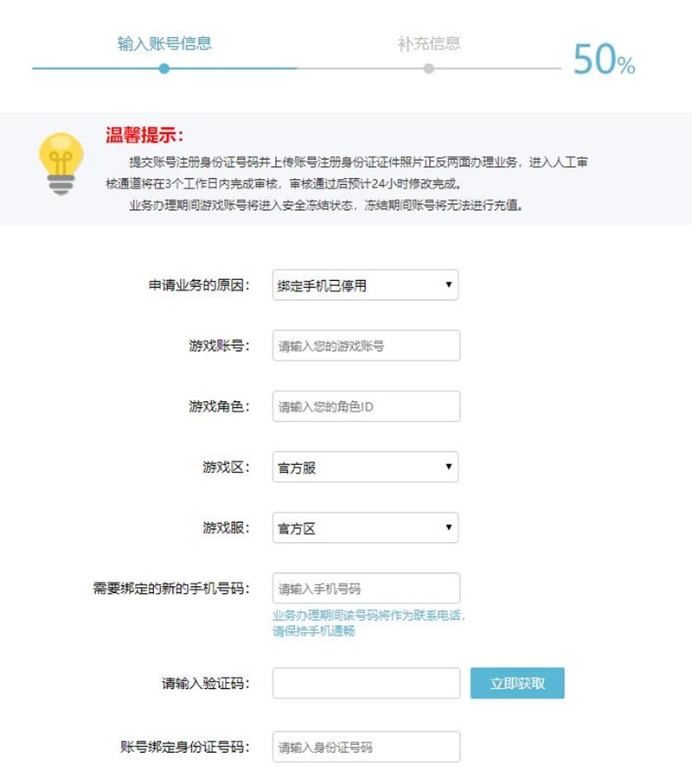Image resolution: width=692 pixels, height=784 pixels.
Task: Click the blue phone contact hint text
Action: point(369,623)
